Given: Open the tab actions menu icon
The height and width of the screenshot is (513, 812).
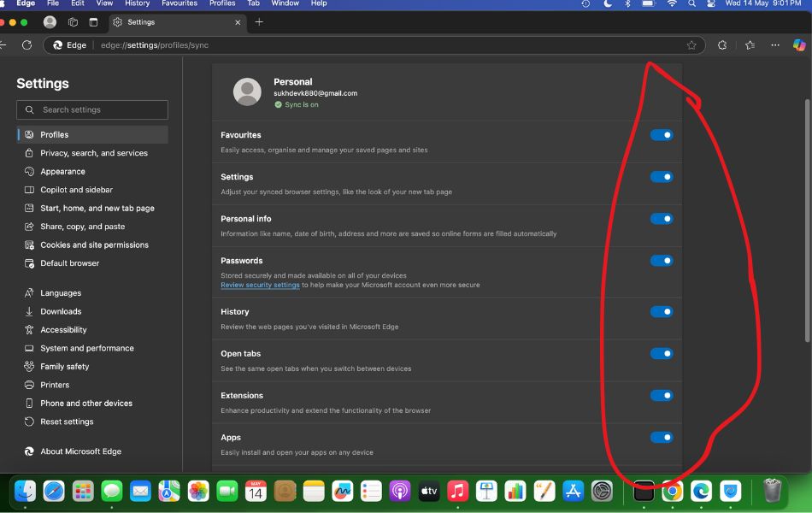Looking at the screenshot, I should pyautogui.click(x=93, y=22).
